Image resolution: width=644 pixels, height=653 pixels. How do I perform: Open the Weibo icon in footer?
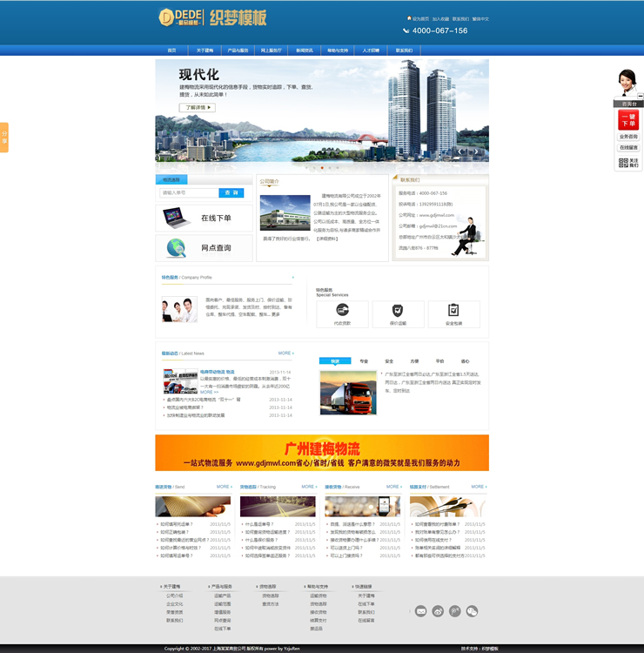point(438,611)
